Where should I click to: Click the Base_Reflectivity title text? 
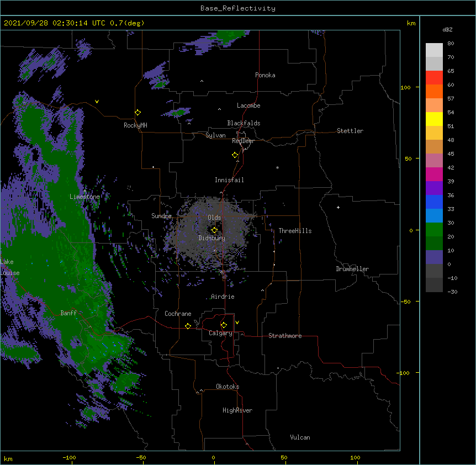238,8
